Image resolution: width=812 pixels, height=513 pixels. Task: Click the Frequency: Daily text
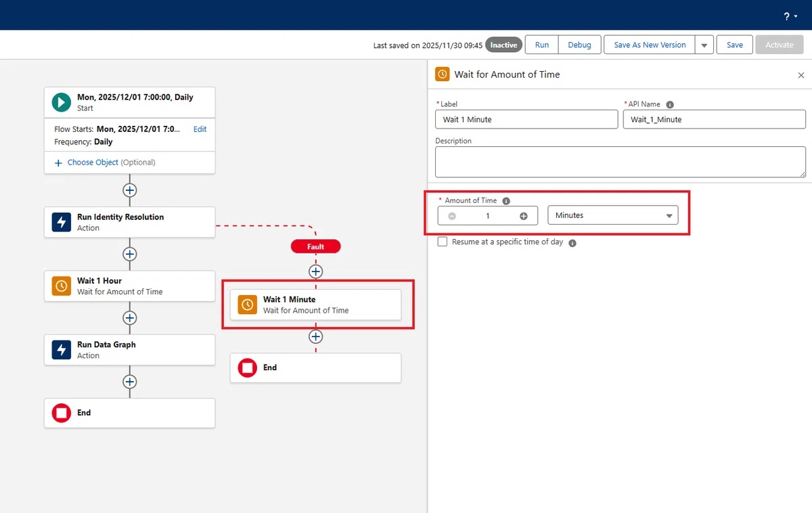83,142
